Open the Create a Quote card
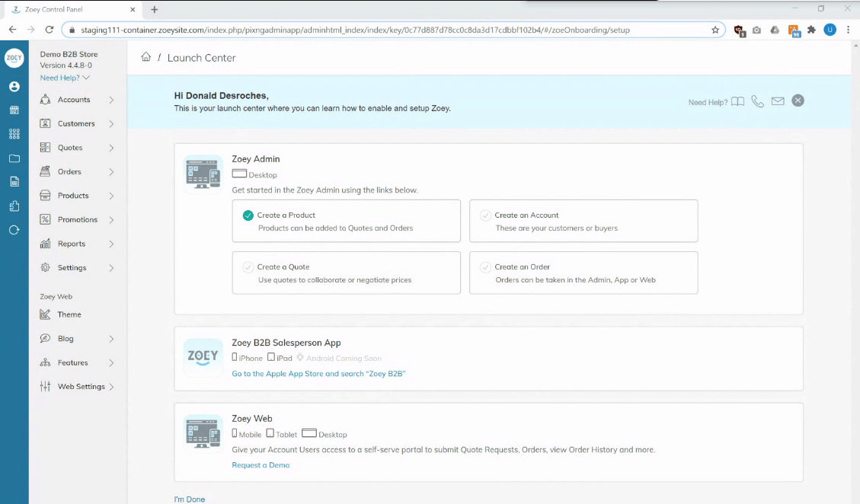 pos(346,273)
